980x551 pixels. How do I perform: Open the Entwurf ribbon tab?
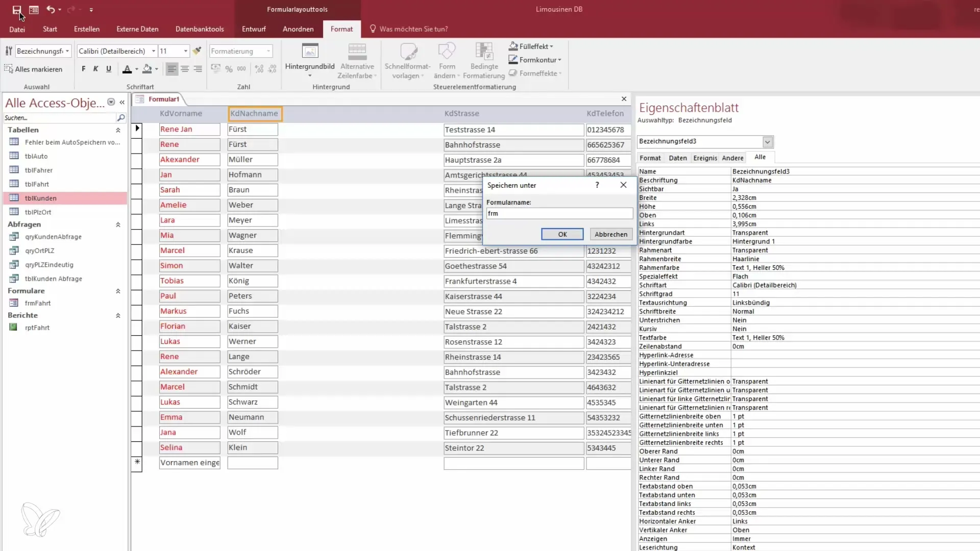point(254,29)
